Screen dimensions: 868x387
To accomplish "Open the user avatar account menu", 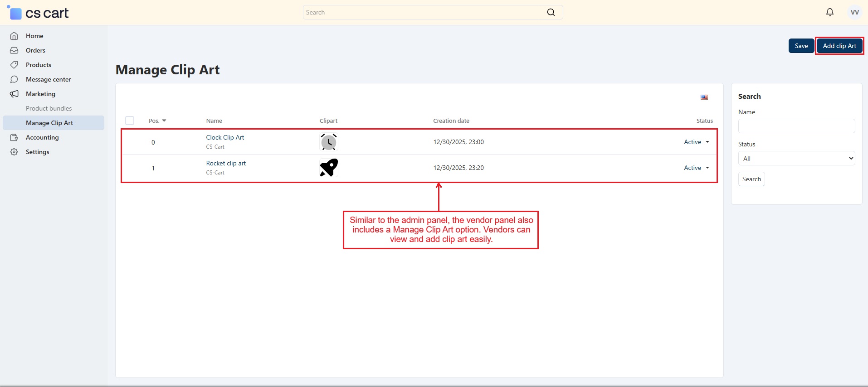I will (x=854, y=12).
